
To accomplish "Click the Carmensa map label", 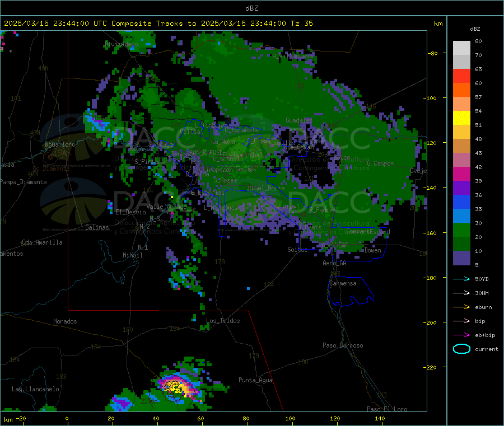I will (x=343, y=283).
